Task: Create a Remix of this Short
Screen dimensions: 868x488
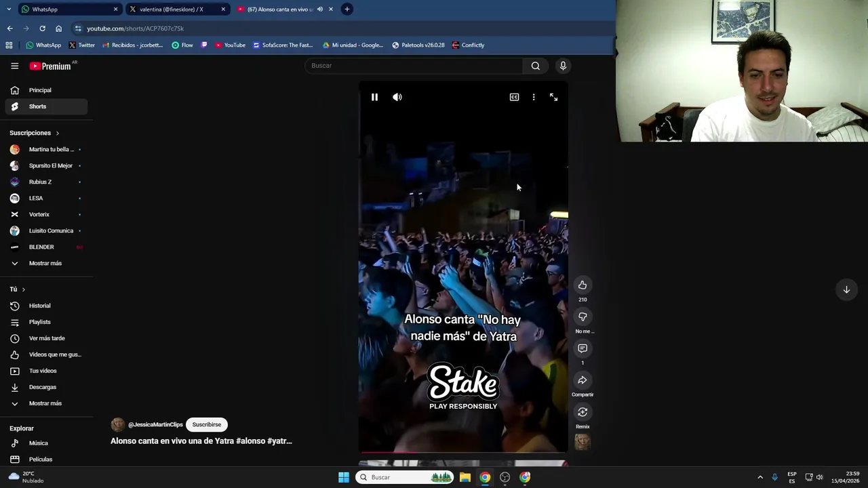Action: click(583, 412)
